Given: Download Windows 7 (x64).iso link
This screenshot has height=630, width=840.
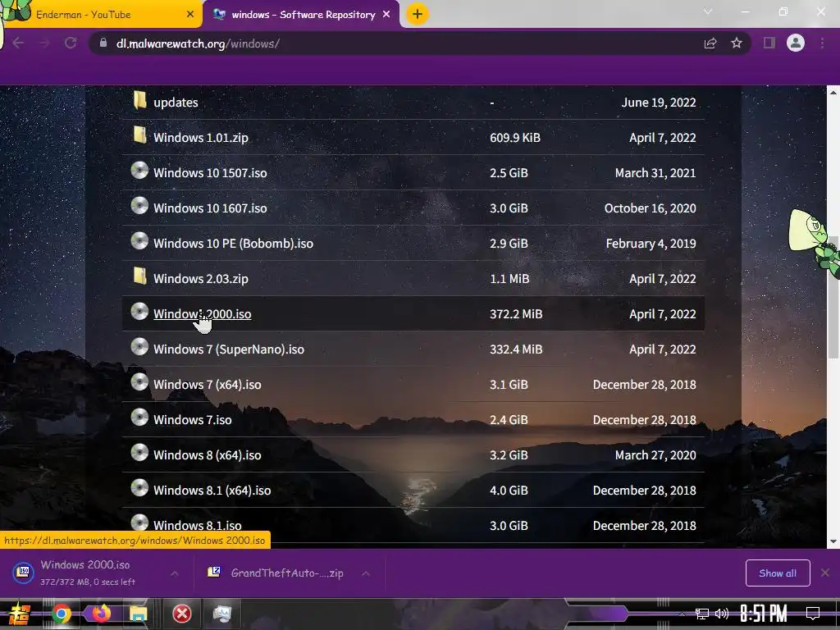Looking at the screenshot, I should [x=208, y=385].
